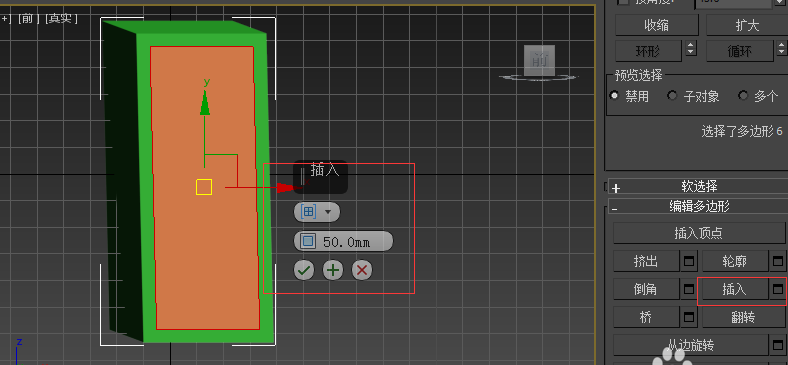Open settings box next to 挤出

click(689, 261)
